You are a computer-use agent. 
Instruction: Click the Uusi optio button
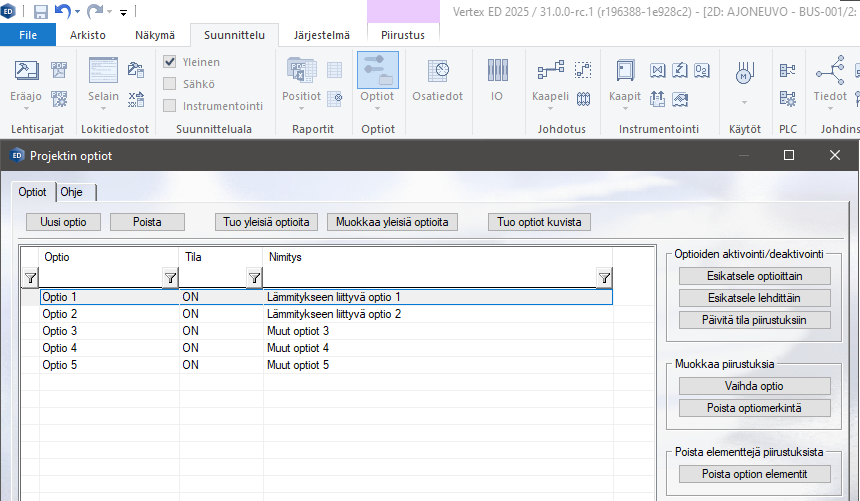pyautogui.click(x=63, y=222)
